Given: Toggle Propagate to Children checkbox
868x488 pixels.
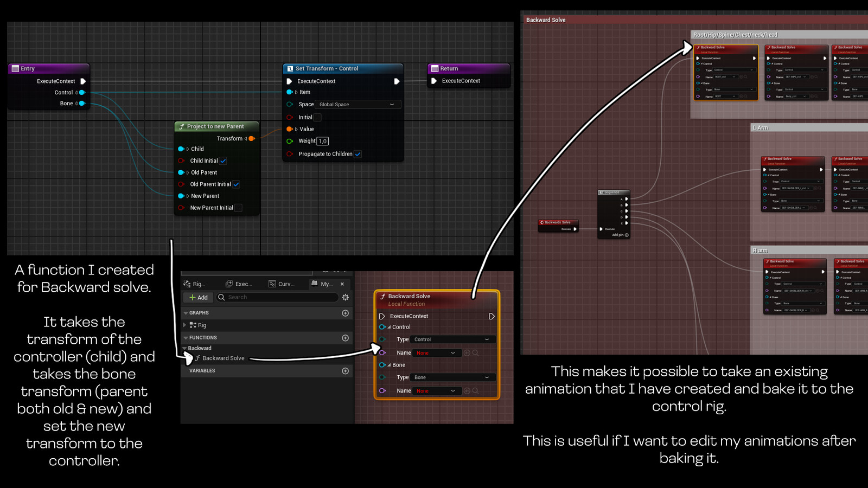Looking at the screenshot, I should pyautogui.click(x=358, y=154).
